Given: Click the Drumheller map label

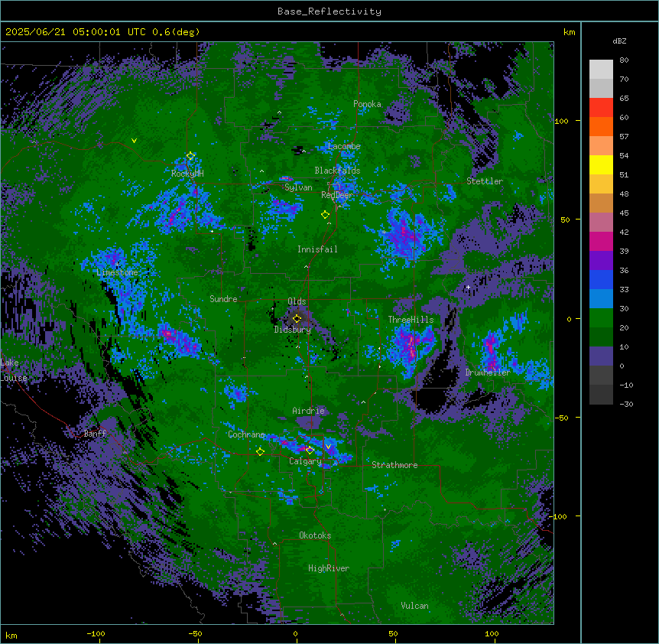Looking at the screenshot, I should click(x=488, y=372).
